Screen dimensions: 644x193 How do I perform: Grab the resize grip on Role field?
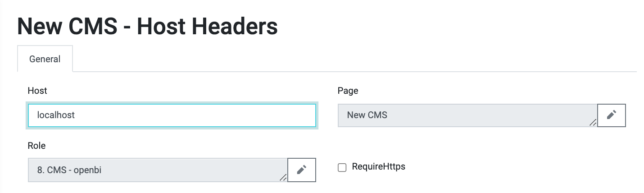pyautogui.click(x=283, y=177)
